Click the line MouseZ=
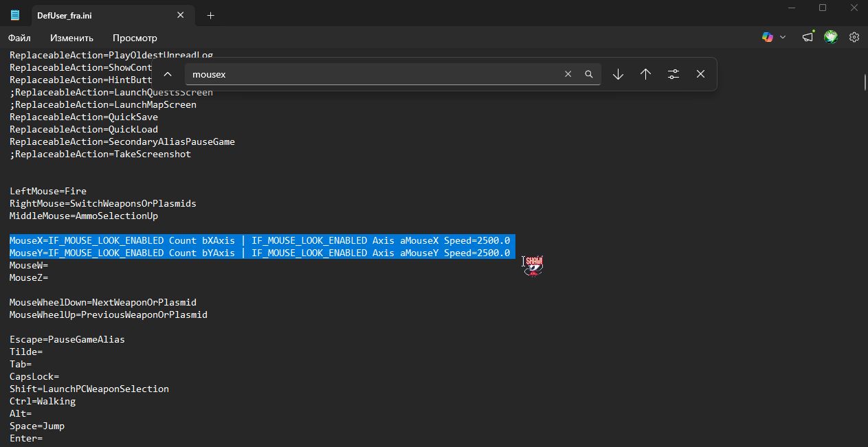868x447 pixels. coord(29,277)
